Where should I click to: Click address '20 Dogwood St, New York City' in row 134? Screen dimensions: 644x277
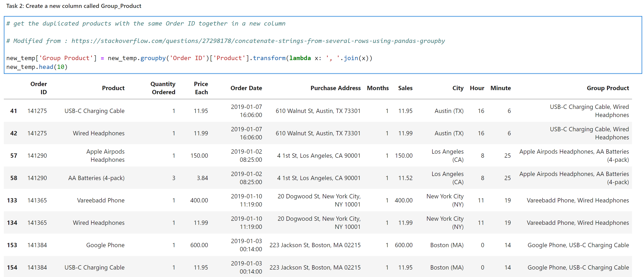click(319, 223)
